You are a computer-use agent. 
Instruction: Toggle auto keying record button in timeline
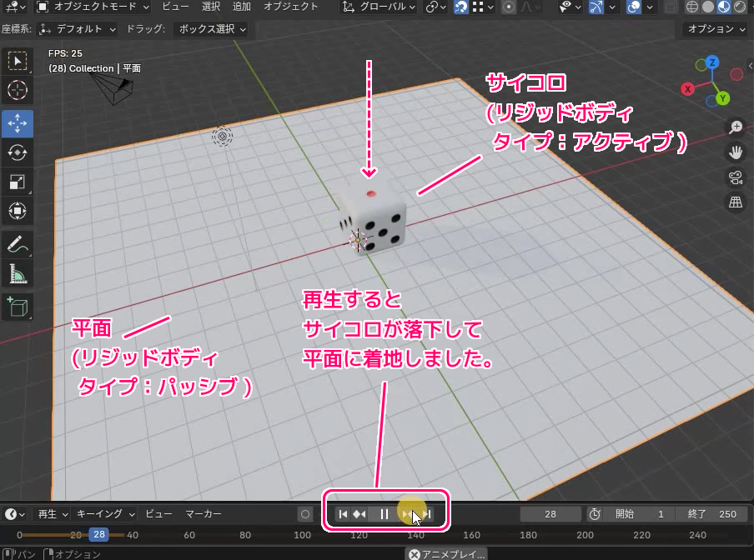305,514
